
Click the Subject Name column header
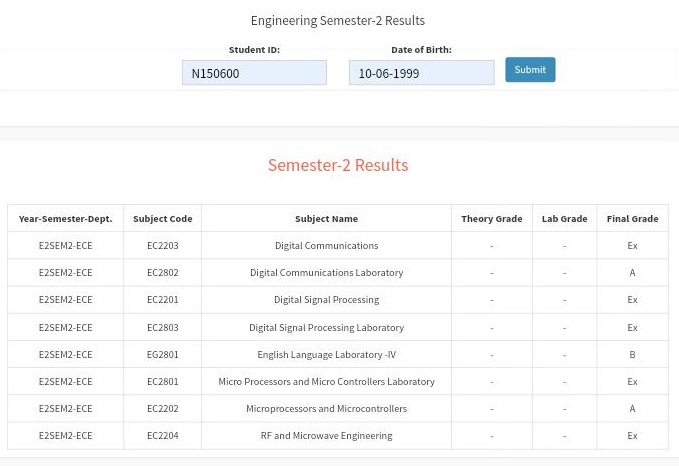point(326,218)
